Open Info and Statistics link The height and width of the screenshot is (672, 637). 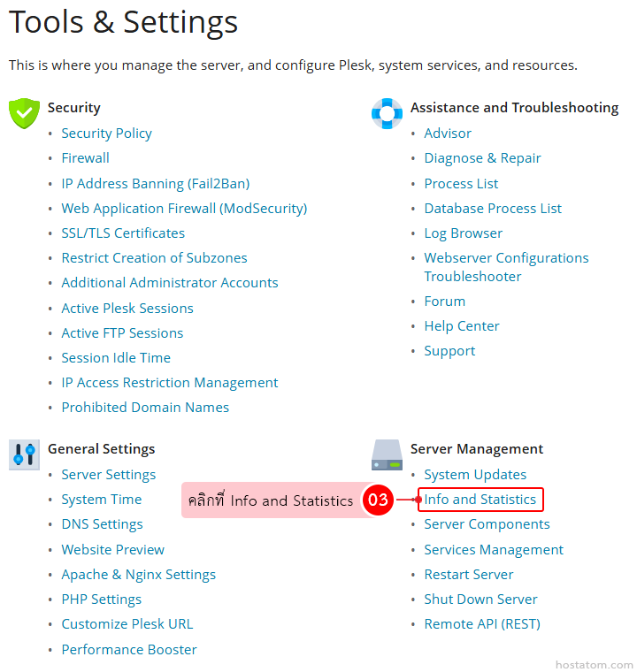(x=480, y=500)
